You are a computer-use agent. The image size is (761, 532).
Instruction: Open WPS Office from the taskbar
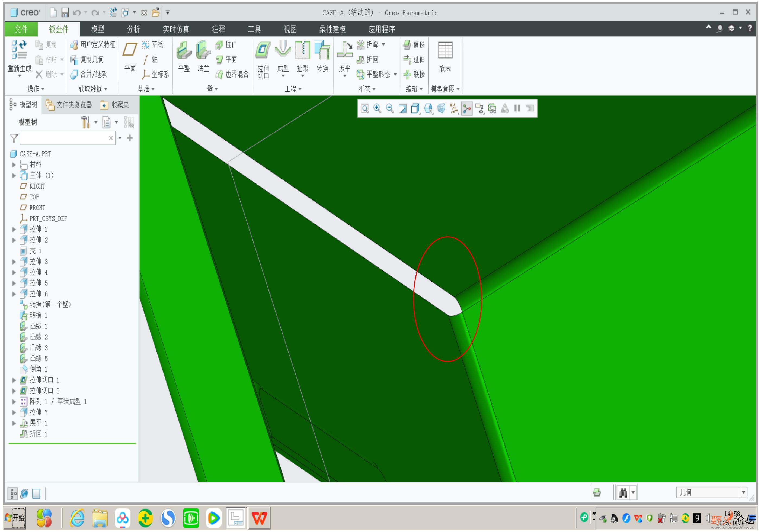259,518
